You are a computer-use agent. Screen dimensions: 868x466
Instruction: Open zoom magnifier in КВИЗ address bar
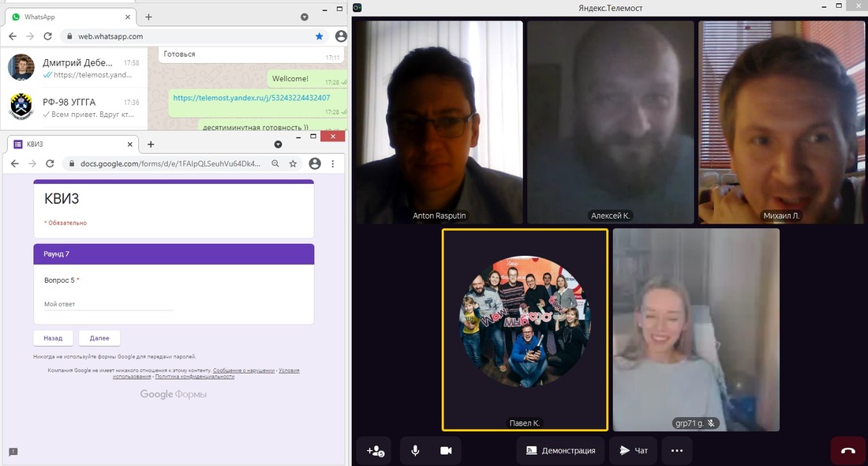pos(275,163)
